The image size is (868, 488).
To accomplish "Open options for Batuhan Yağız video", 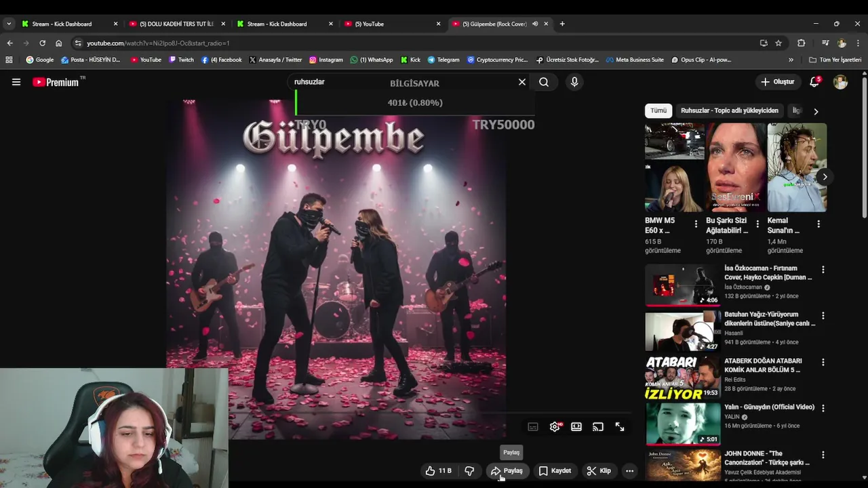I will pyautogui.click(x=823, y=316).
